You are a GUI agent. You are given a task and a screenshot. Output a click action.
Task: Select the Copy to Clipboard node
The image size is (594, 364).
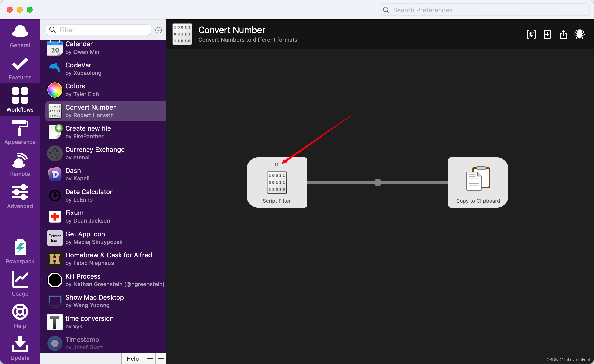478,183
